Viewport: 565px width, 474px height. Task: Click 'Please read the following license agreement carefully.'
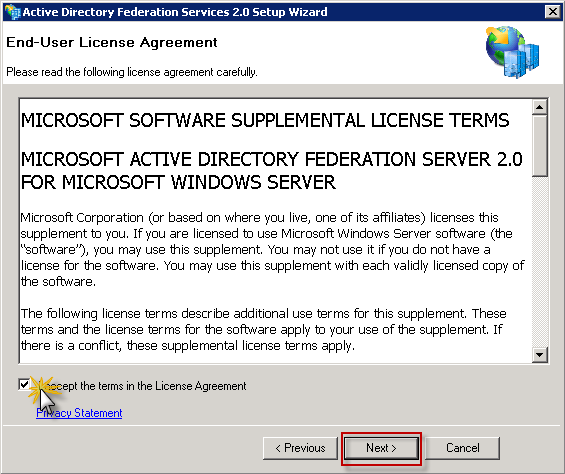coord(132,72)
